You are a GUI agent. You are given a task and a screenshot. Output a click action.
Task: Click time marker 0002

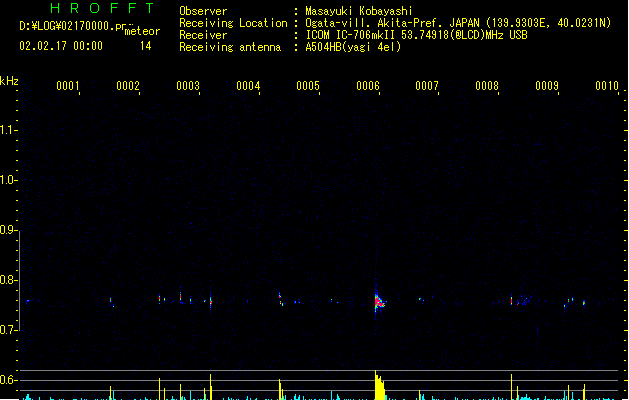coord(128,86)
